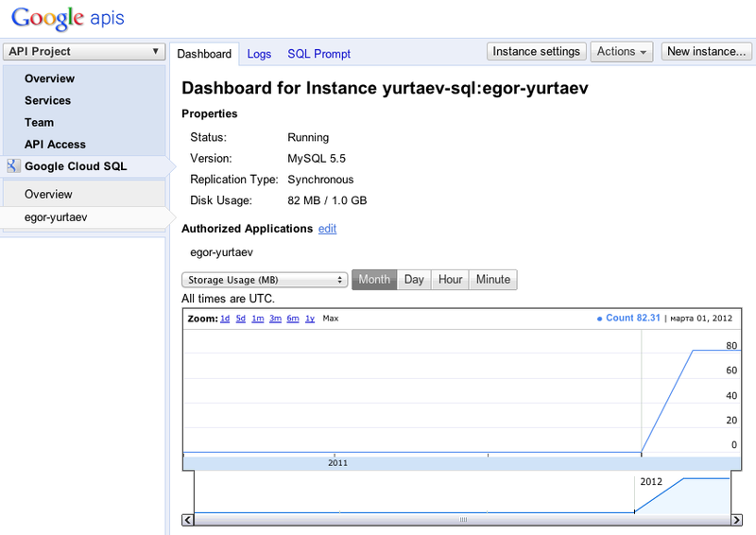Zoom chart to 1d

pos(225,319)
